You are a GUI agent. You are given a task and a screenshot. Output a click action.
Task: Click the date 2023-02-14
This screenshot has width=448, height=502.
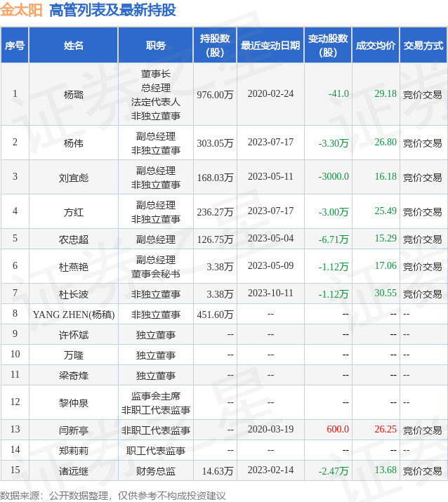coord(270,470)
